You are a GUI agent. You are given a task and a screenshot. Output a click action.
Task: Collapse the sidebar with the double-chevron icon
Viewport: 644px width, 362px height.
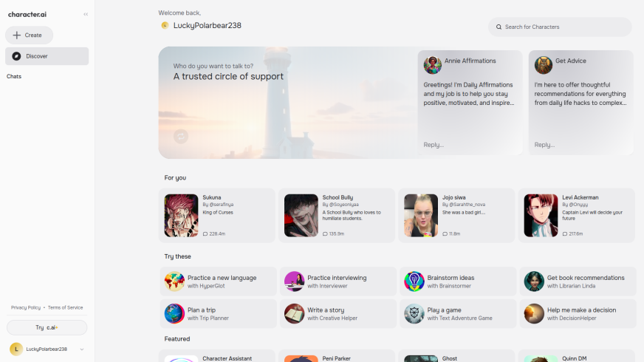pos(86,14)
